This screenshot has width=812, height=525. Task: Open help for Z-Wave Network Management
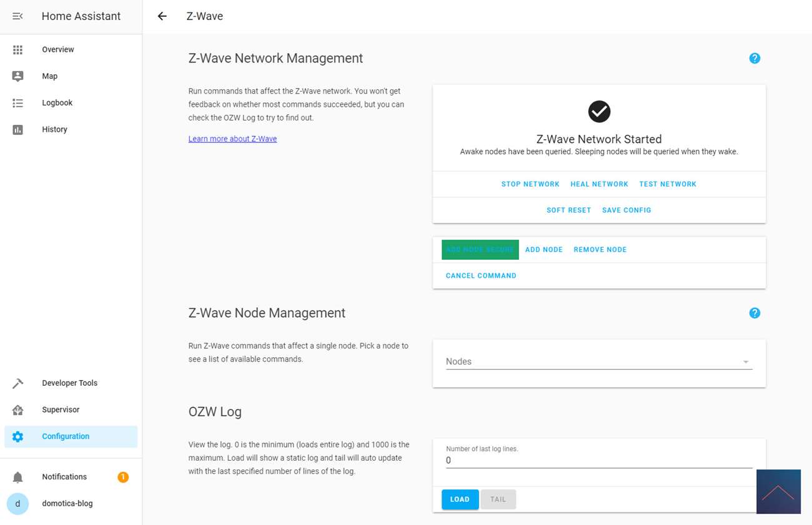[x=755, y=58]
